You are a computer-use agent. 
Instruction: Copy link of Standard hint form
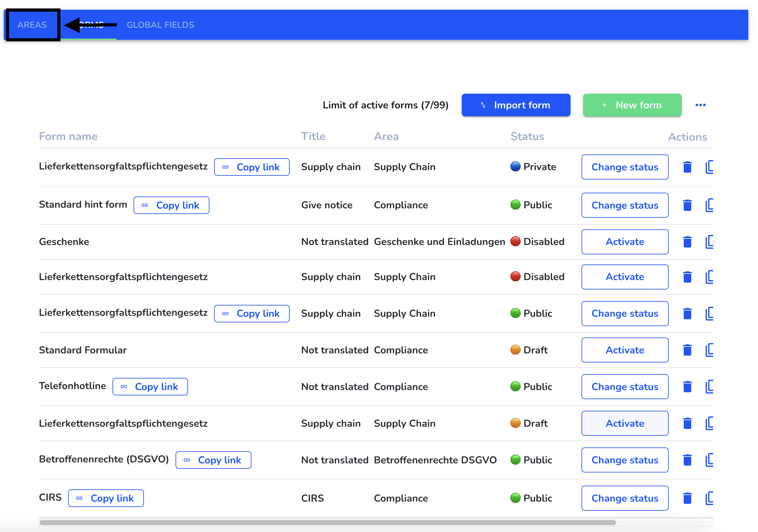[x=171, y=205]
